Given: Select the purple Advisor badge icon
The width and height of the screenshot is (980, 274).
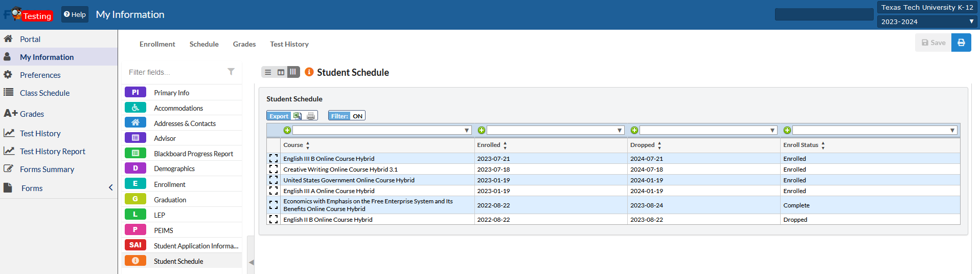Looking at the screenshot, I should [x=135, y=138].
